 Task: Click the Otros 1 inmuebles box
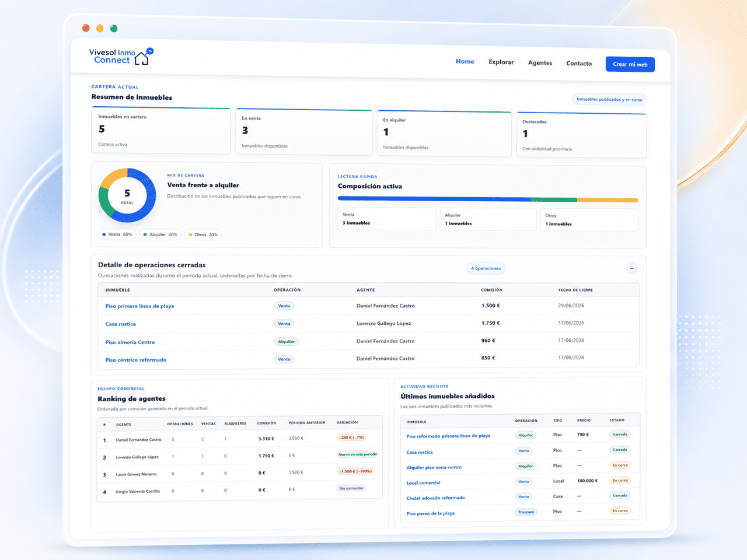(589, 220)
